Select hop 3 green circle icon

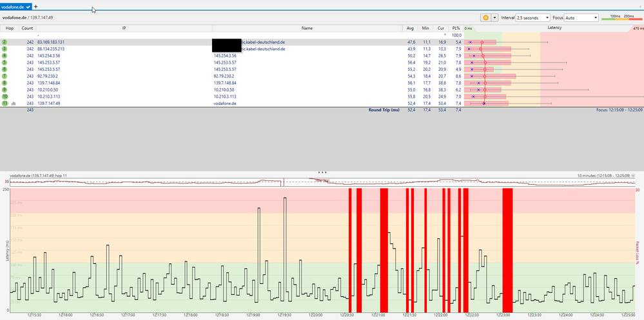click(x=5, y=49)
